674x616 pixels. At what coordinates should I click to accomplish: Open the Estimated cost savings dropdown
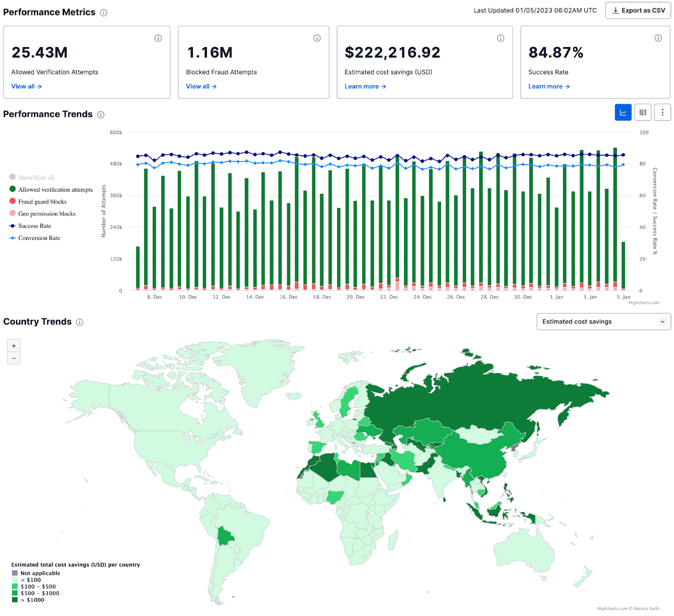click(x=603, y=322)
